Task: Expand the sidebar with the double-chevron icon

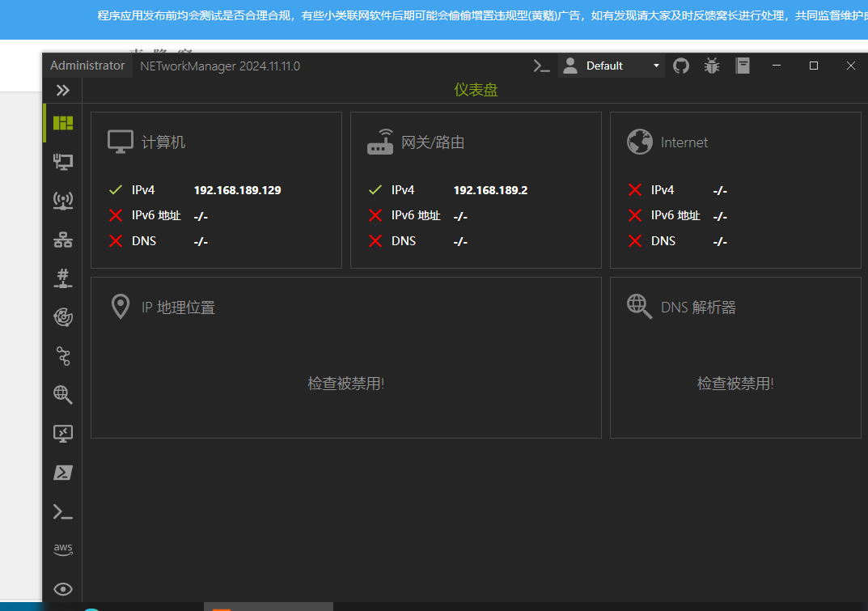Action: [x=62, y=91]
